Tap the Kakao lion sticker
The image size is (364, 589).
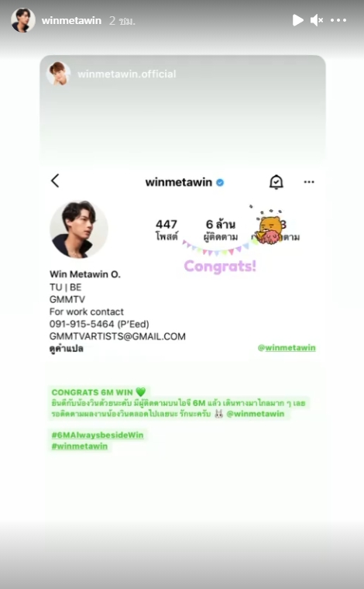pos(269,228)
